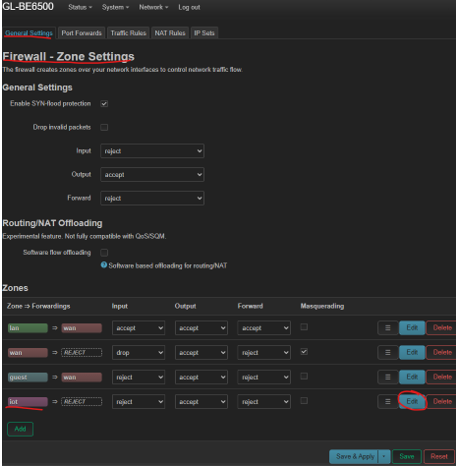Click the drag handle icon for lan zone
Viewport: 456px width, 466px height.
tap(388, 328)
